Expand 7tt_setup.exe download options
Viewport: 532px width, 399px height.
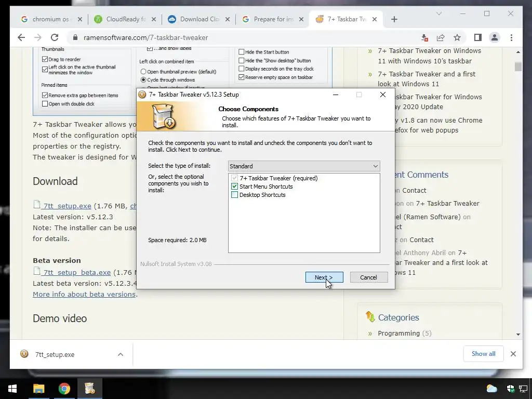click(x=121, y=354)
